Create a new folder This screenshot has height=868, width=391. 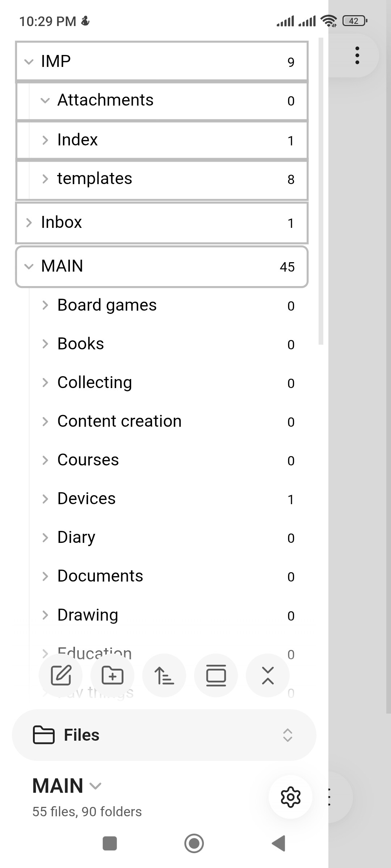pos(113,675)
